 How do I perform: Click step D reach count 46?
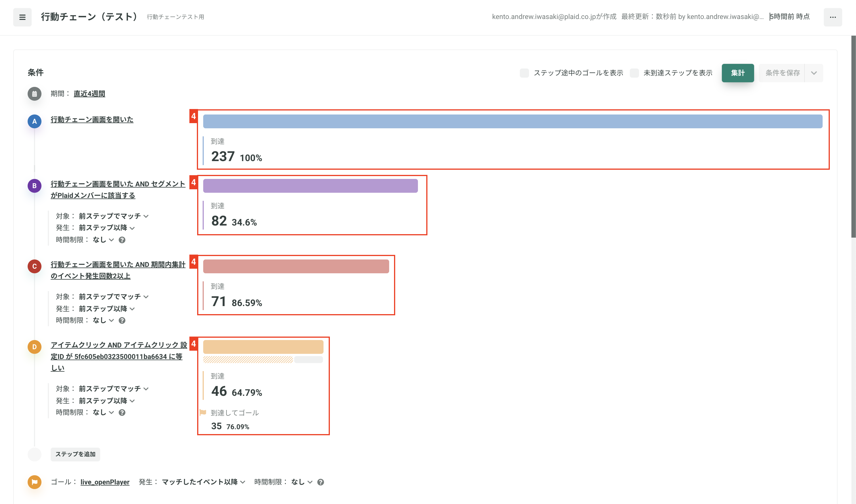tap(219, 391)
